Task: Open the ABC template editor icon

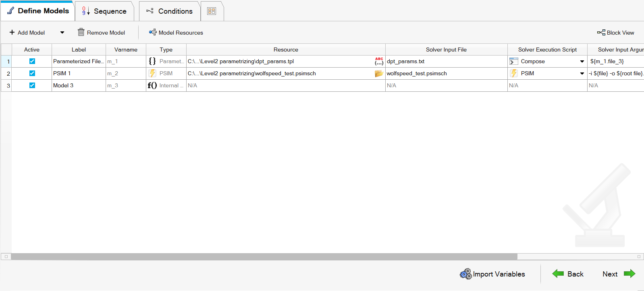Action: 379,61
